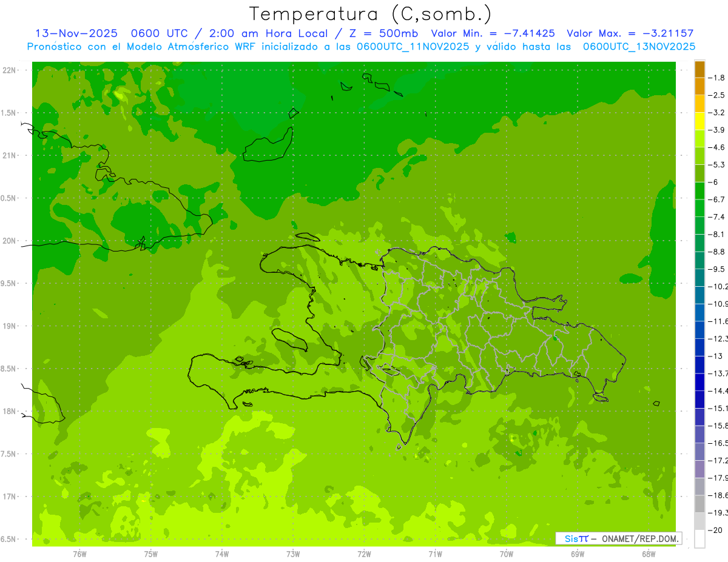Image resolution: width=728 pixels, height=562 pixels.
Task: Click the '-20' legend value
Action: click(715, 530)
